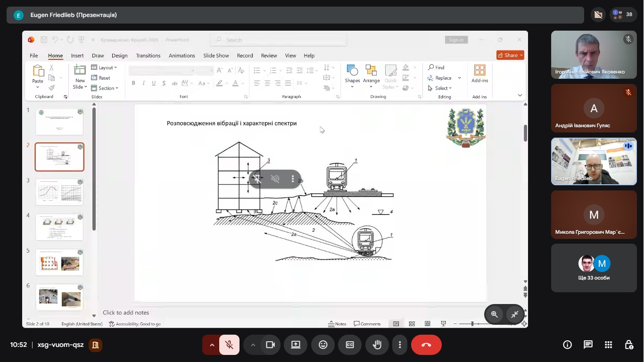Show meeting details info icon
Image resolution: width=644 pixels, height=362 pixels.
point(567,345)
